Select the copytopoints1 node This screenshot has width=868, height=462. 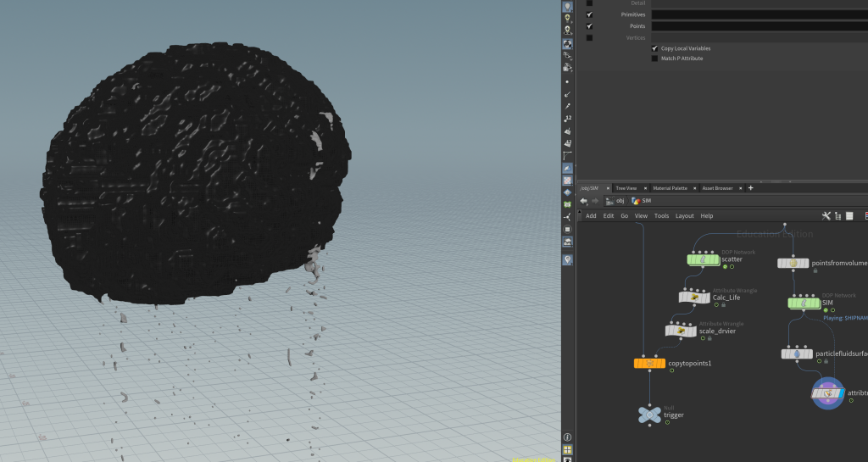(649, 364)
